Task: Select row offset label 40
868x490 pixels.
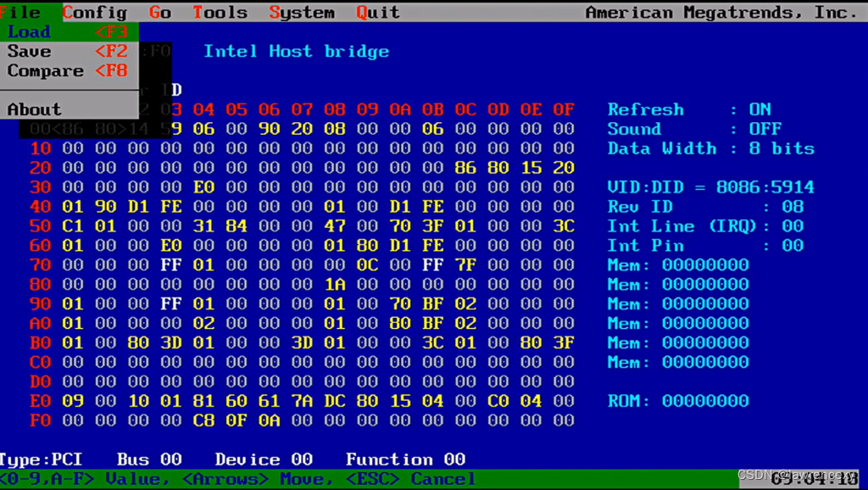Action: (41, 207)
